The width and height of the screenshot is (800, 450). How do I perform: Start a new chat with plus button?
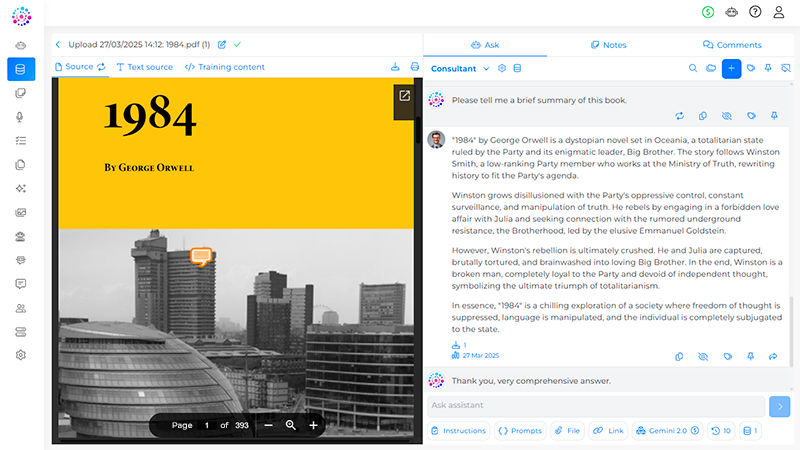[731, 68]
